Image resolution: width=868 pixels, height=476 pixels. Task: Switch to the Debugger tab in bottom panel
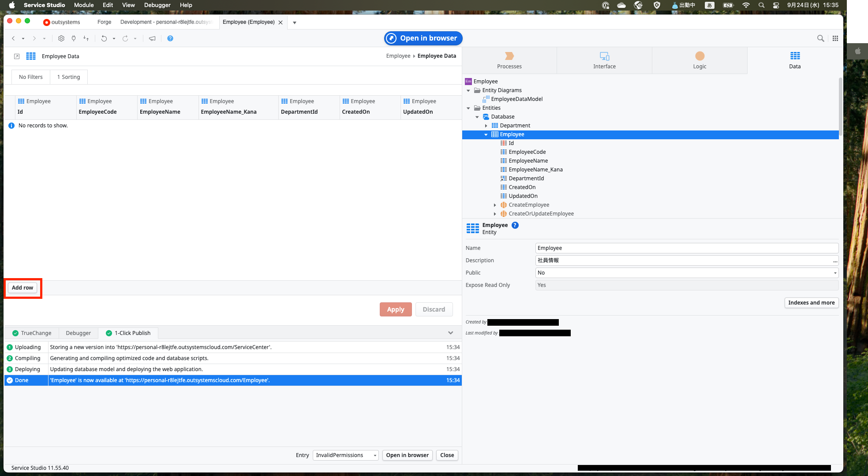78,333
